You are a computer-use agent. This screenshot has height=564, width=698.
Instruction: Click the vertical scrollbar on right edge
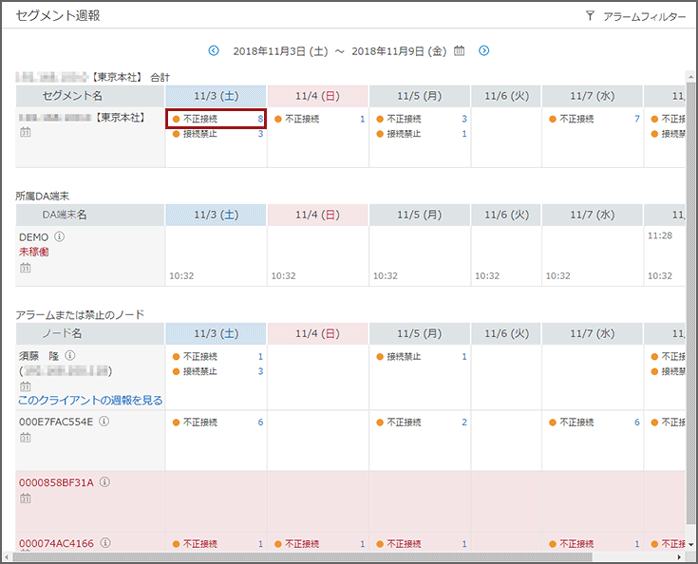pyautogui.click(x=690, y=300)
